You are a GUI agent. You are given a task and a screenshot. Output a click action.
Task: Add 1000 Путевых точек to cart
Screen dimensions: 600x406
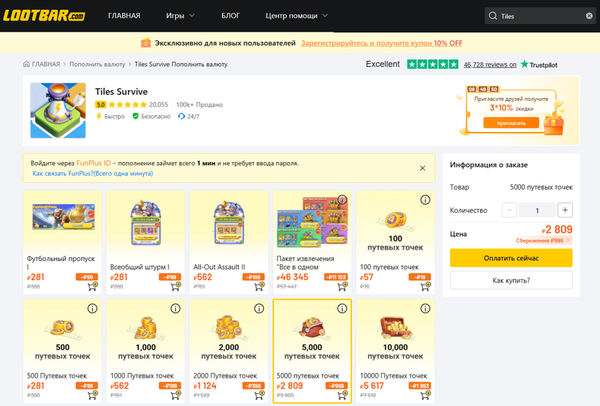176,395
